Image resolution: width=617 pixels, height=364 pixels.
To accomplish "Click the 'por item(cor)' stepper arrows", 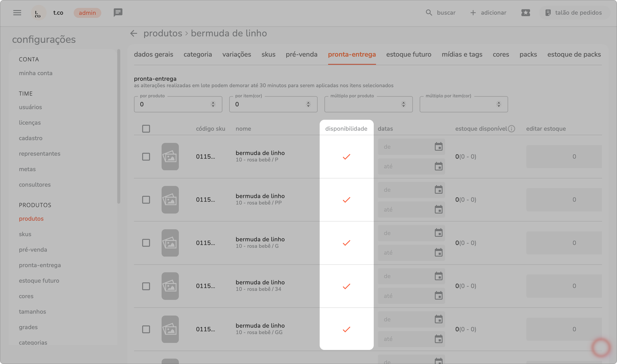I will (308, 104).
